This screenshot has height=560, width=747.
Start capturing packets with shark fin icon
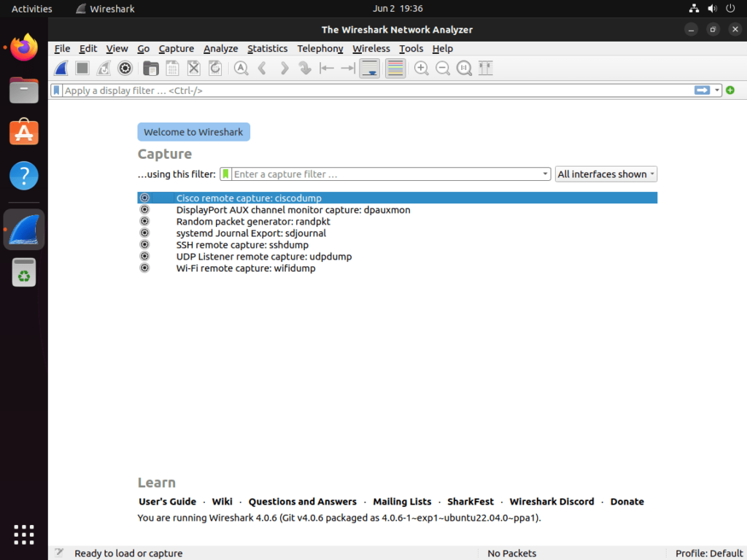pyautogui.click(x=61, y=68)
